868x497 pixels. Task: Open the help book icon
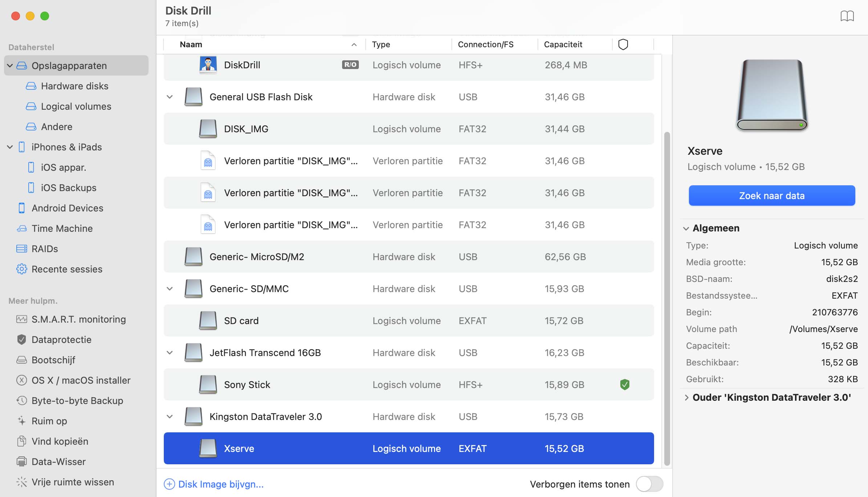click(847, 16)
